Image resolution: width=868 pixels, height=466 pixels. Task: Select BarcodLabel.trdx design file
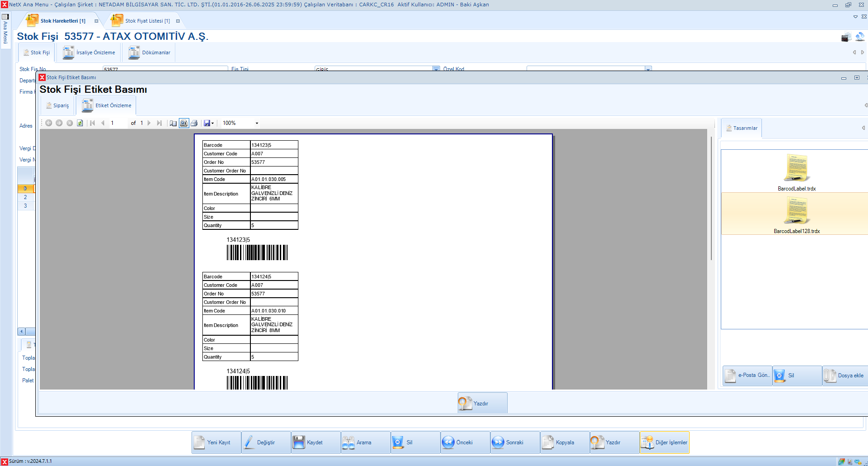tap(796, 172)
